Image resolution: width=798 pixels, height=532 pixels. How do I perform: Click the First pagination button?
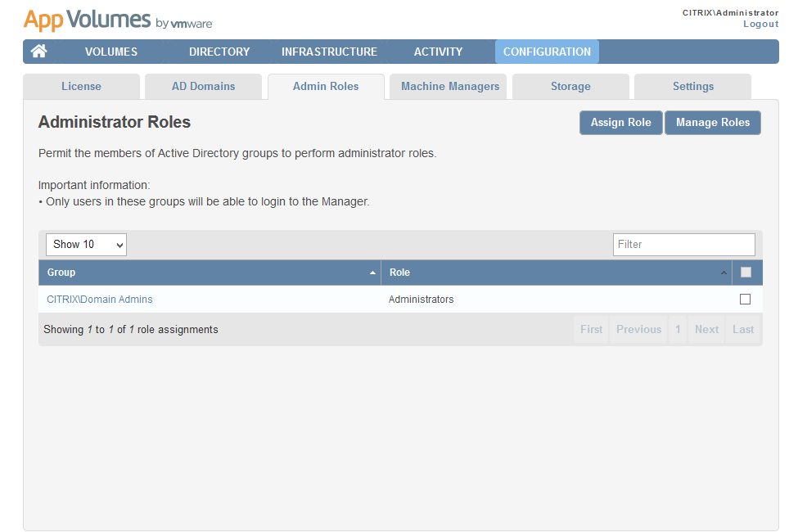pyautogui.click(x=592, y=329)
